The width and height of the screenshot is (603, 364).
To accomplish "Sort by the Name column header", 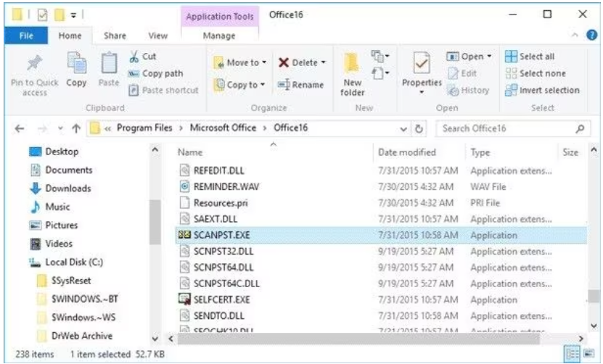I will (x=190, y=152).
